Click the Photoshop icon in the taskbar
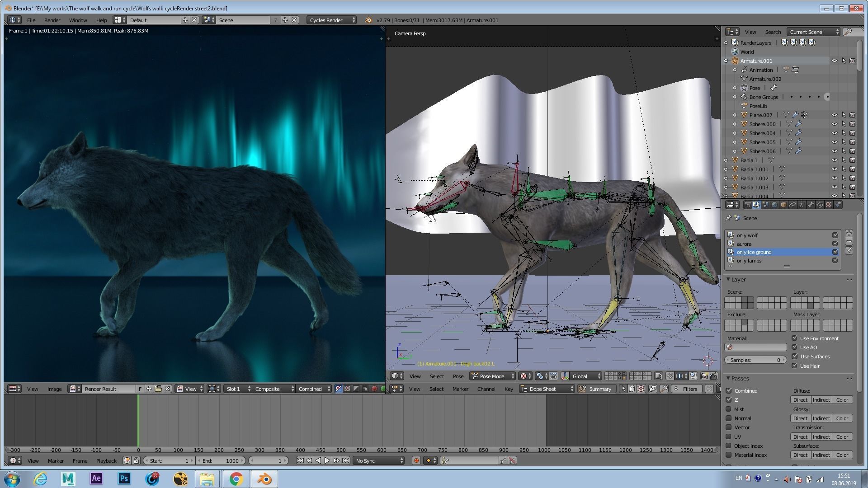 (x=124, y=479)
